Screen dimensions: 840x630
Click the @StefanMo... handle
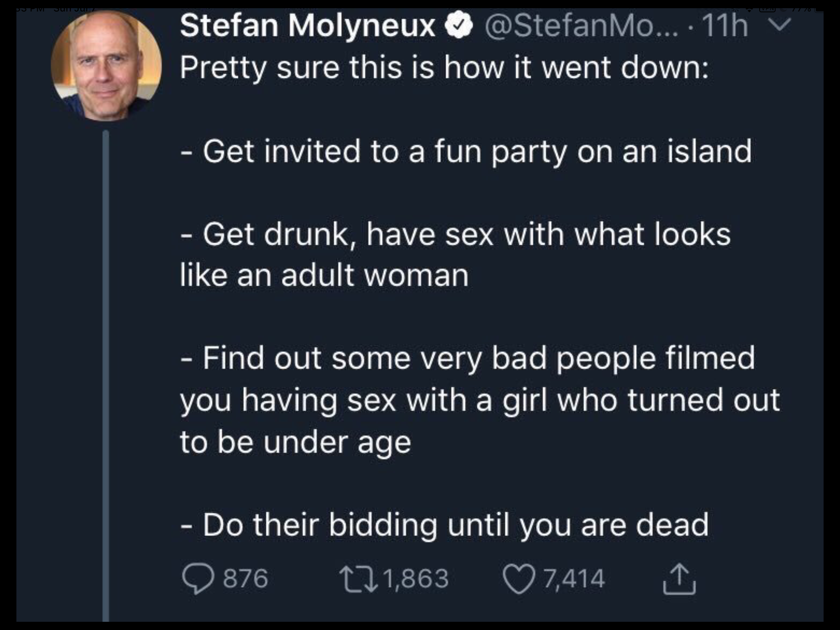[x=582, y=25]
